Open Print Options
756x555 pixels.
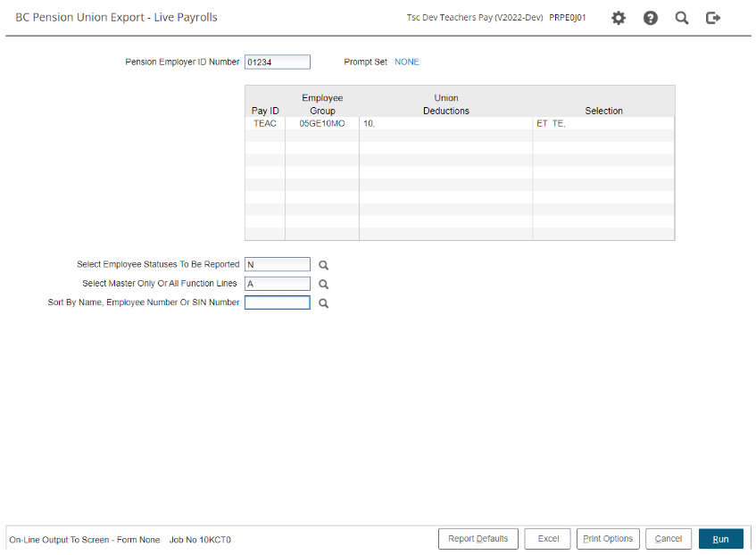tap(608, 539)
